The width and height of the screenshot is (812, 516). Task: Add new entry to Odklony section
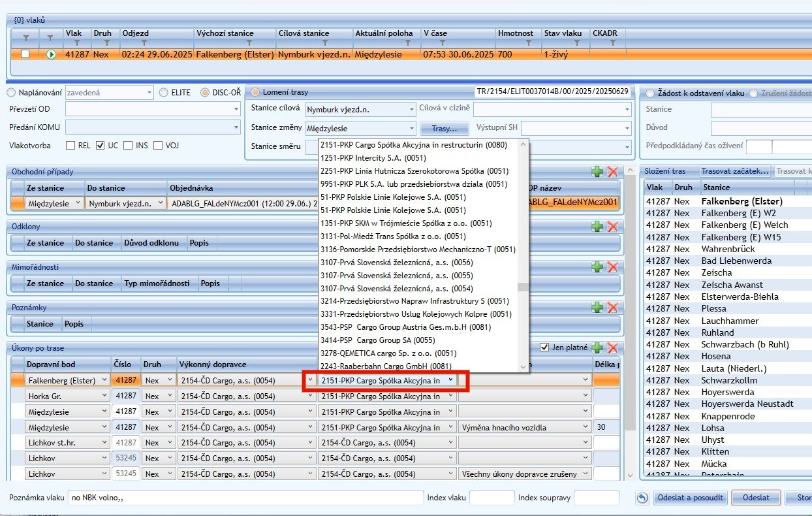point(597,226)
